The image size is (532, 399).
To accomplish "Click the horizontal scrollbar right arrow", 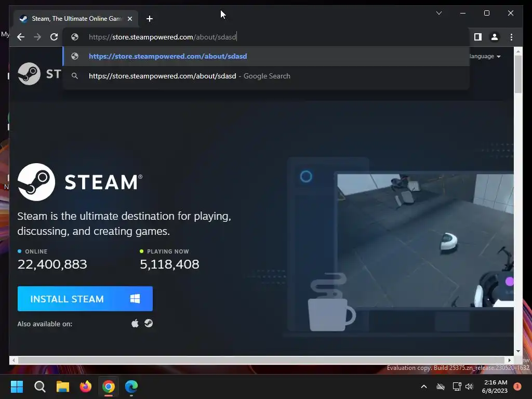I will pyautogui.click(x=509, y=361).
